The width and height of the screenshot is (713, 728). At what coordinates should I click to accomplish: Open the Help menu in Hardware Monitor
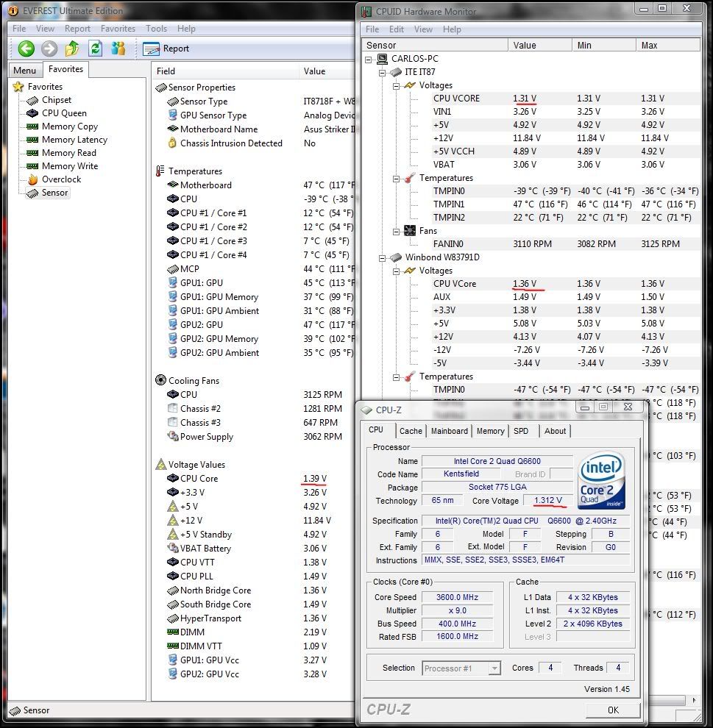coord(452,29)
